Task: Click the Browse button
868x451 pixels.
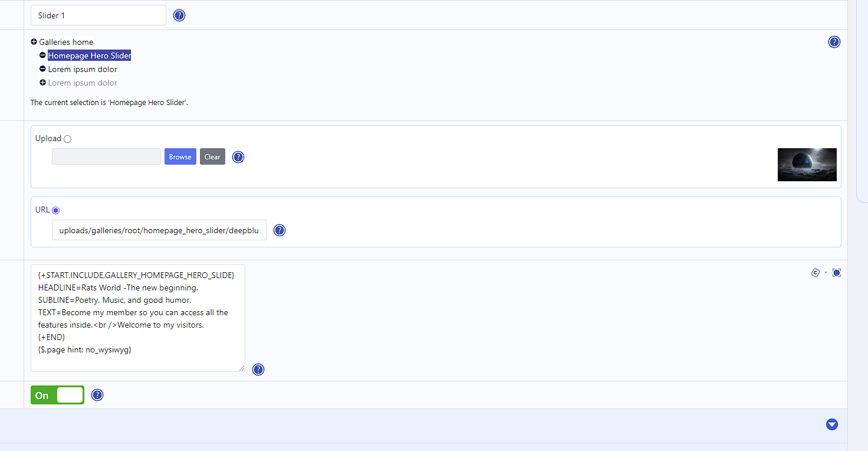Action: point(180,156)
